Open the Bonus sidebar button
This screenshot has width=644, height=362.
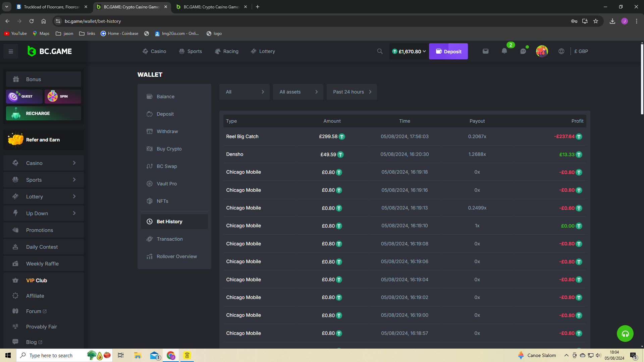tap(44, 79)
